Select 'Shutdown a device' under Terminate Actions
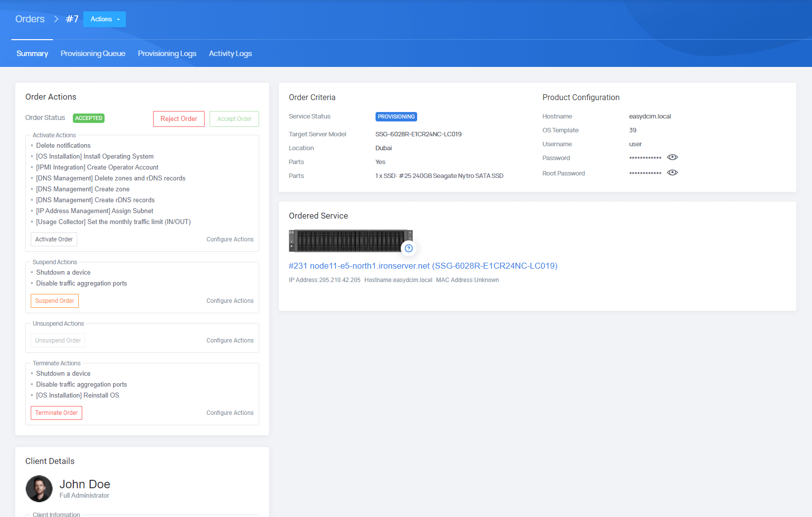This screenshot has height=517, width=812. pos(63,374)
